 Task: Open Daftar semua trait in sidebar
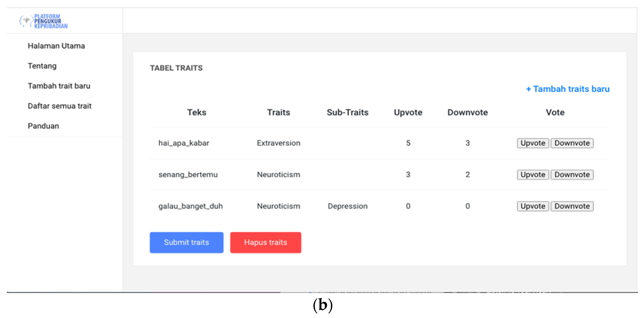59,106
